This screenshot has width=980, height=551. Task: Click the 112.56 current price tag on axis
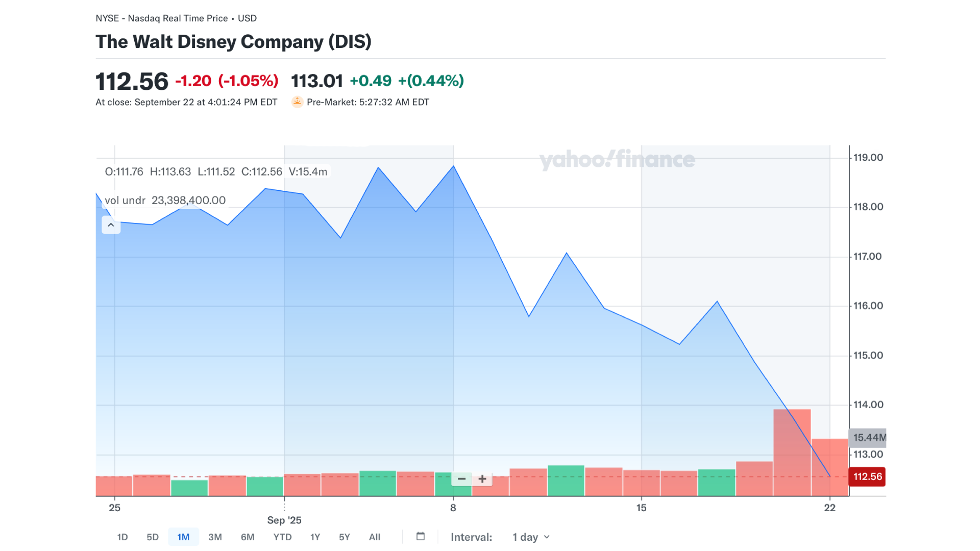[867, 477]
